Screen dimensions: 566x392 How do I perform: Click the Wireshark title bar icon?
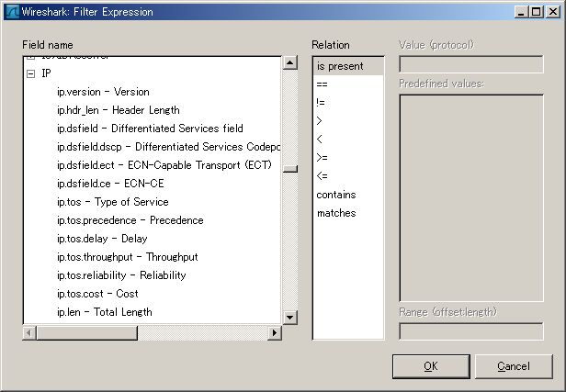[12, 12]
